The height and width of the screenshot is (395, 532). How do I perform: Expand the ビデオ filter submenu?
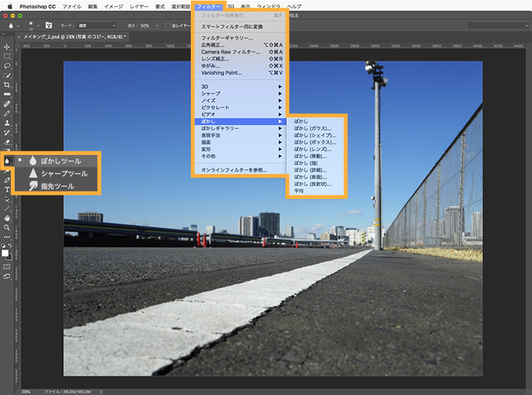pos(241,115)
